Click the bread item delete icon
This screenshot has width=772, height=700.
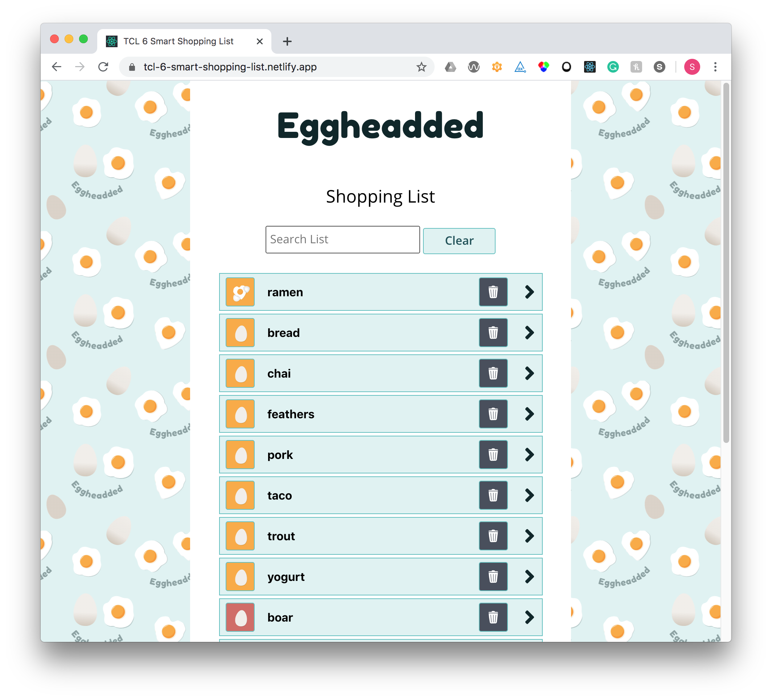[493, 333]
